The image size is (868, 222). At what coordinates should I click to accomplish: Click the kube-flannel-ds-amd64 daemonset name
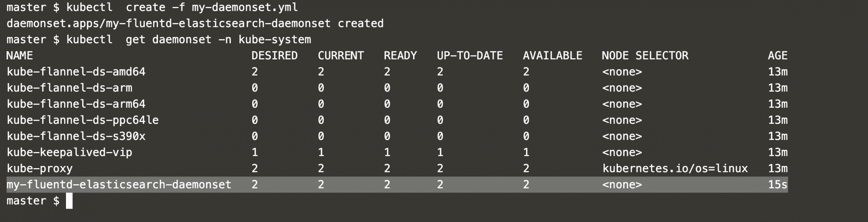[76, 72]
